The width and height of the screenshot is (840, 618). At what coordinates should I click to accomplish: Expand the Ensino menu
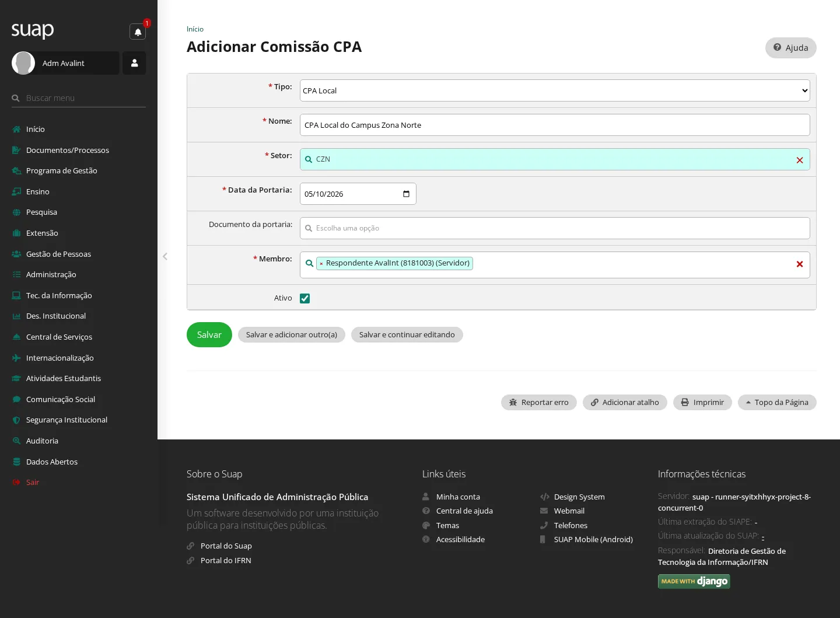click(38, 191)
